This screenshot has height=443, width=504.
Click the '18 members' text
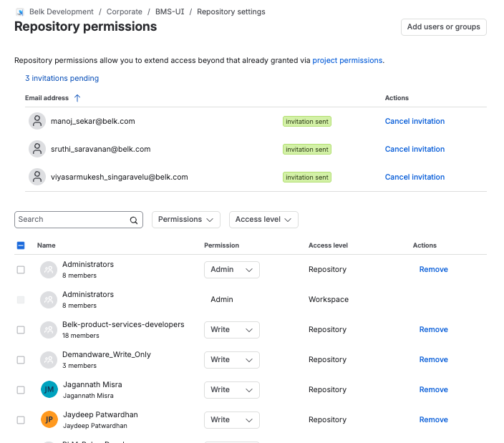point(81,336)
